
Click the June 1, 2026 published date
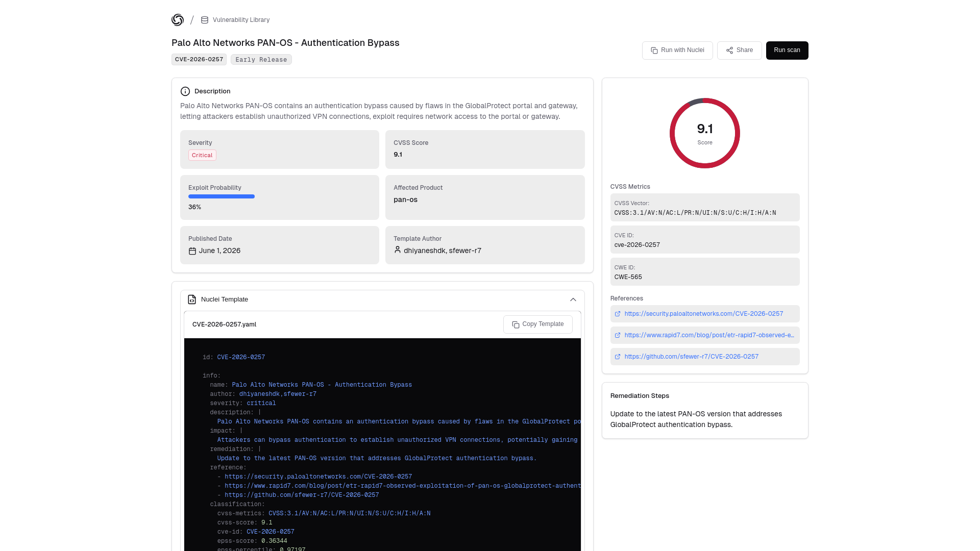219,251
